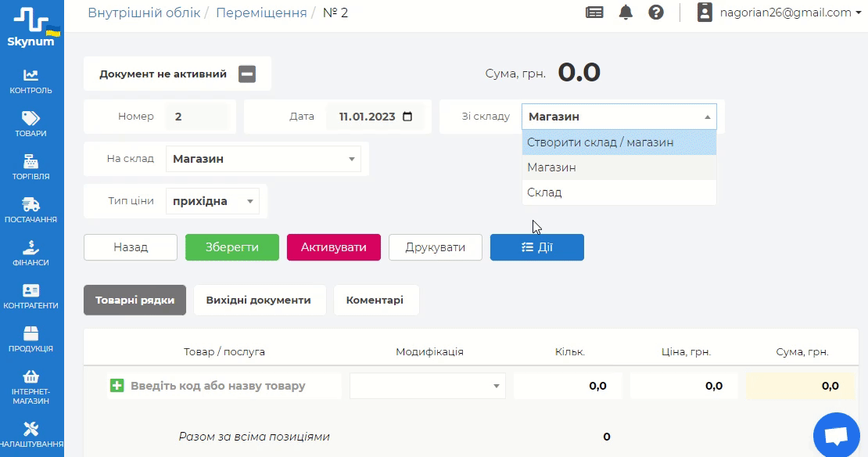The image size is (868, 457).
Task: Expand the 'На склад' dropdown
Action: point(264,159)
